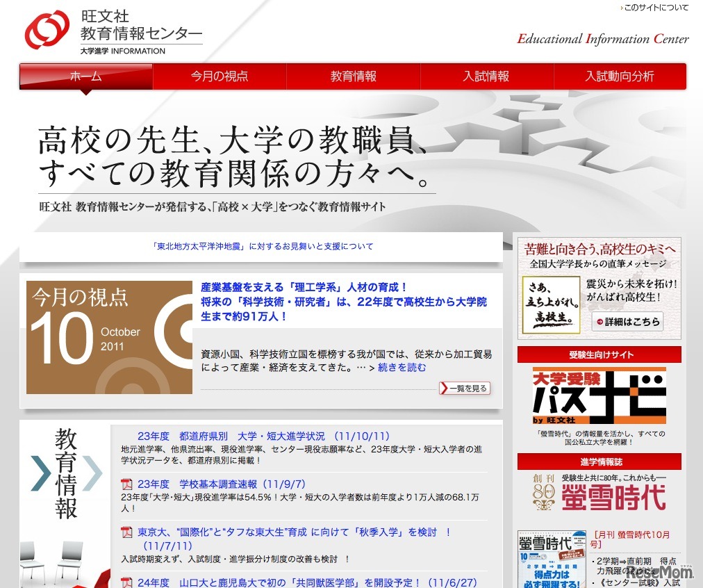Open the PDF icon beside 東京大 秋季入学 article
This screenshot has width=703, height=588.
coord(127,532)
